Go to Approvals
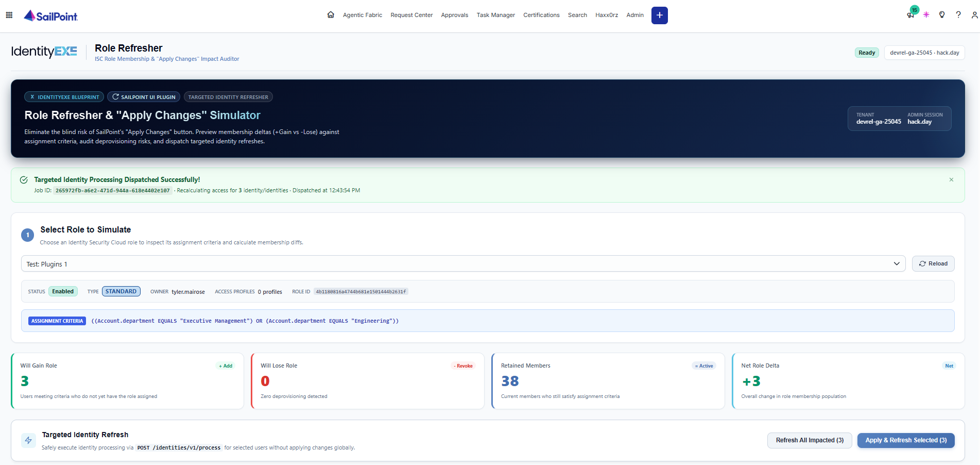This screenshot has width=980, height=465. click(x=455, y=15)
